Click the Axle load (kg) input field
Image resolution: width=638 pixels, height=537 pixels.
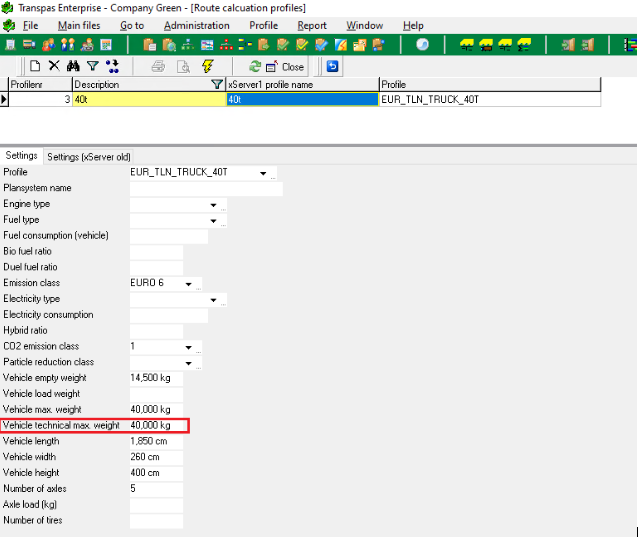point(156,504)
